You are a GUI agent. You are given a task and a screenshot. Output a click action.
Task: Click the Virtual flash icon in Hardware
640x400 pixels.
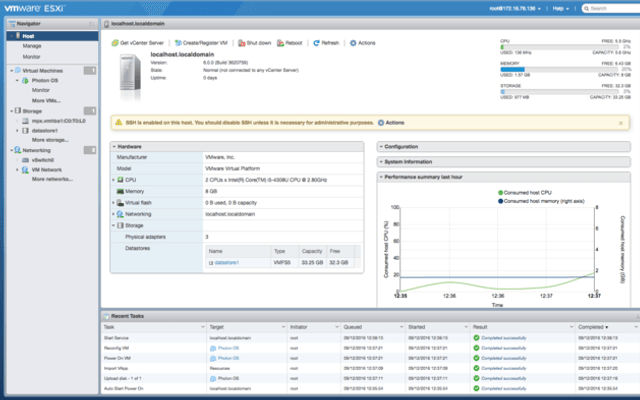pyautogui.click(x=120, y=202)
